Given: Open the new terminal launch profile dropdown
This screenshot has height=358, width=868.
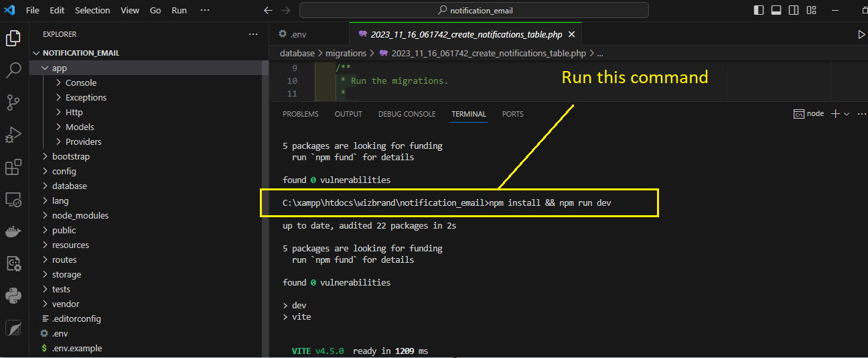Looking at the screenshot, I should click(847, 114).
